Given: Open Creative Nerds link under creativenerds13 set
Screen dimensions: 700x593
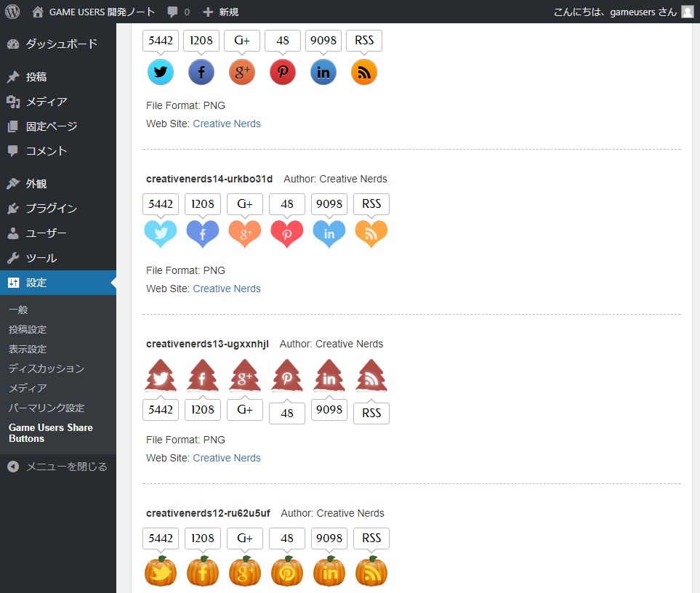Looking at the screenshot, I should [227, 458].
